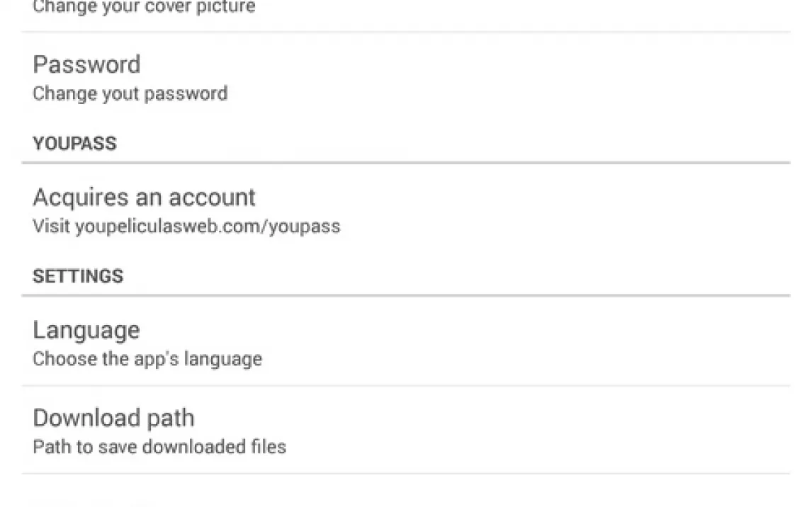Click the divider line below YOUPASS header
The height and width of the screenshot is (507, 812).
point(406,162)
